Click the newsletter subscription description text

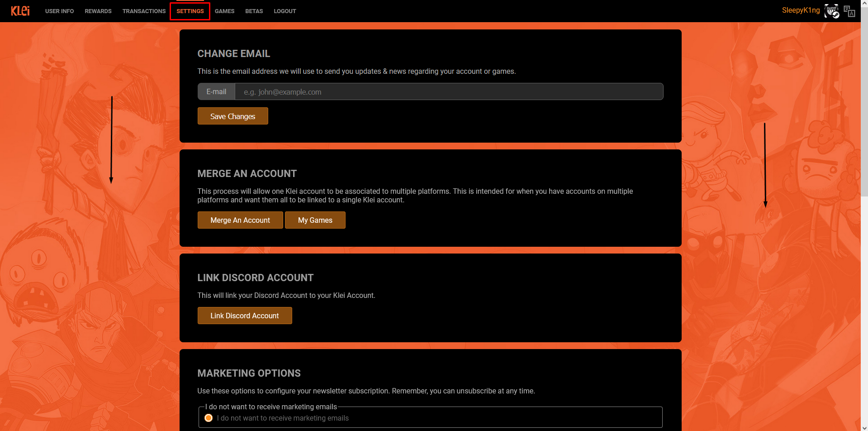[366, 391]
